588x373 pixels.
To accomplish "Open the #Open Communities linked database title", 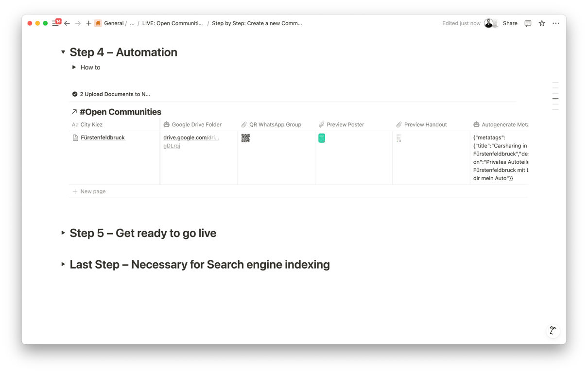I will [x=121, y=112].
